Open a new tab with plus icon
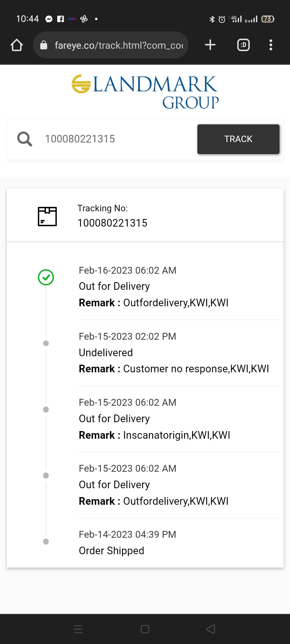 click(x=210, y=45)
